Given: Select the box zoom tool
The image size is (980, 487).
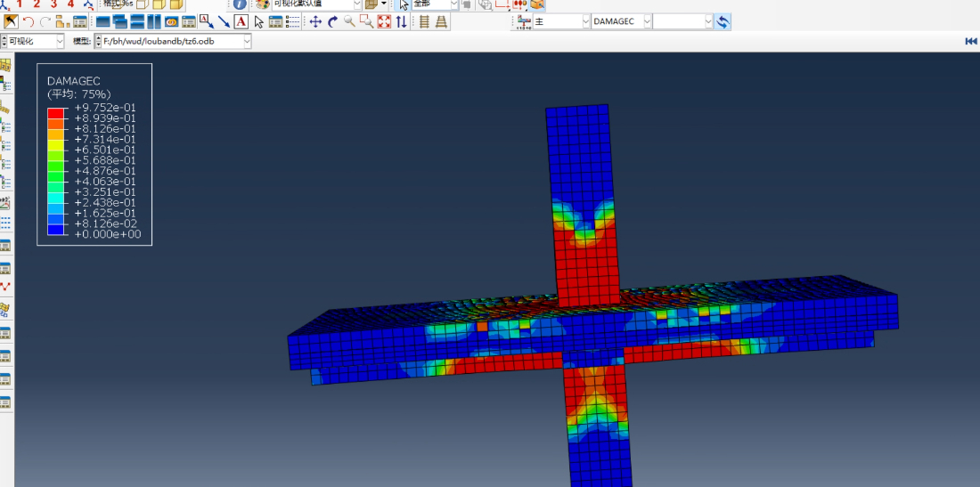Looking at the screenshot, I should click(x=367, y=22).
